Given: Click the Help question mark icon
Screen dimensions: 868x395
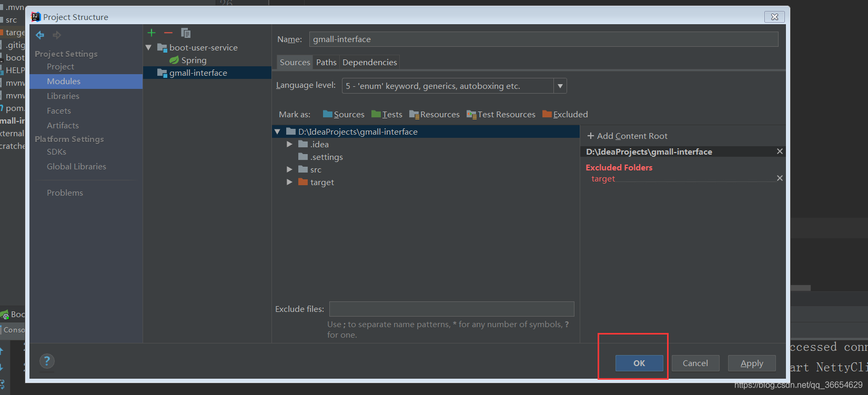Looking at the screenshot, I should pos(47,361).
